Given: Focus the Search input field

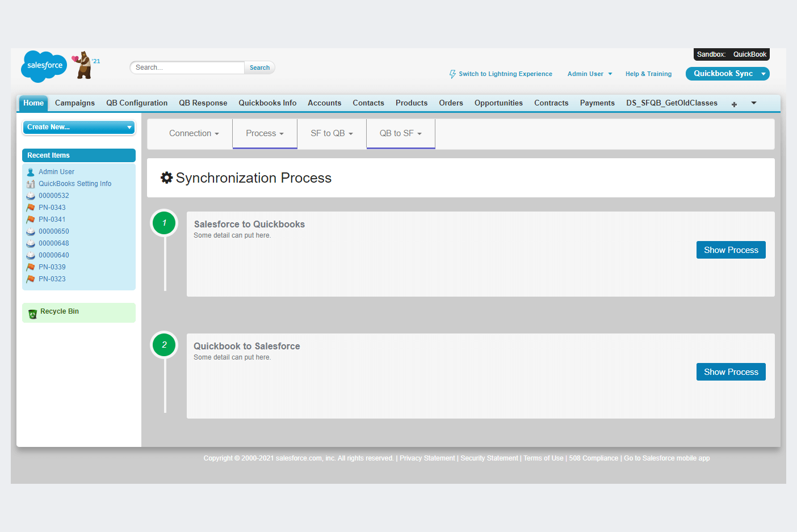Looking at the screenshot, I should 187,67.
